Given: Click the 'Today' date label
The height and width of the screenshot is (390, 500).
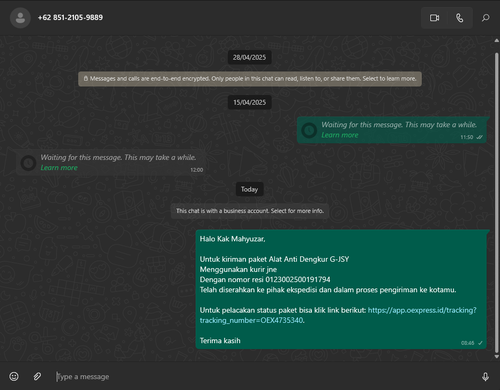Looking at the screenshot, I should click(249, 189).
